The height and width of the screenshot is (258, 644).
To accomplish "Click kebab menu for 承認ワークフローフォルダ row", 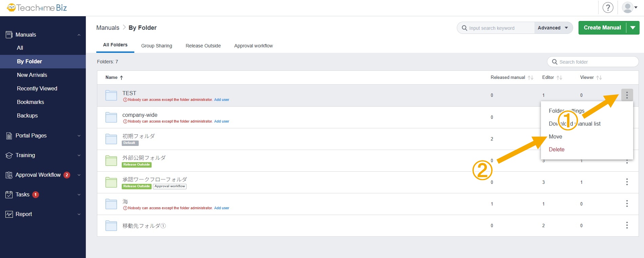I will point(627,182).
